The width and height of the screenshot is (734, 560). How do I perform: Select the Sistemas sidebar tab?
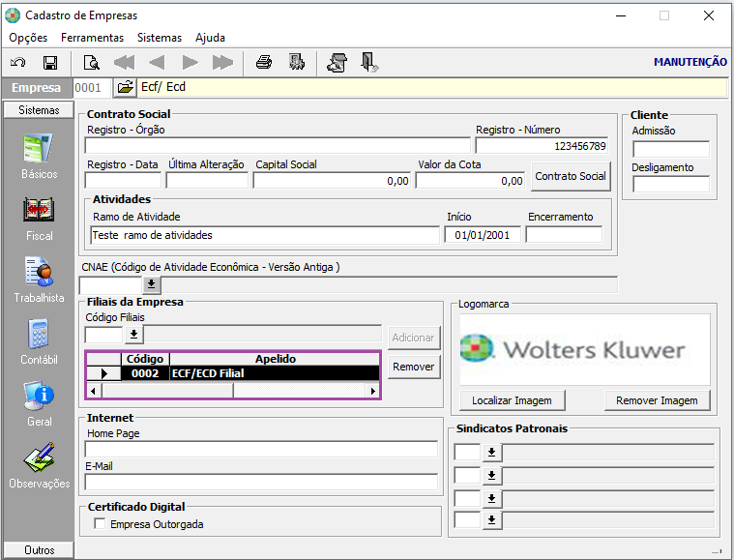coord(39,110)
